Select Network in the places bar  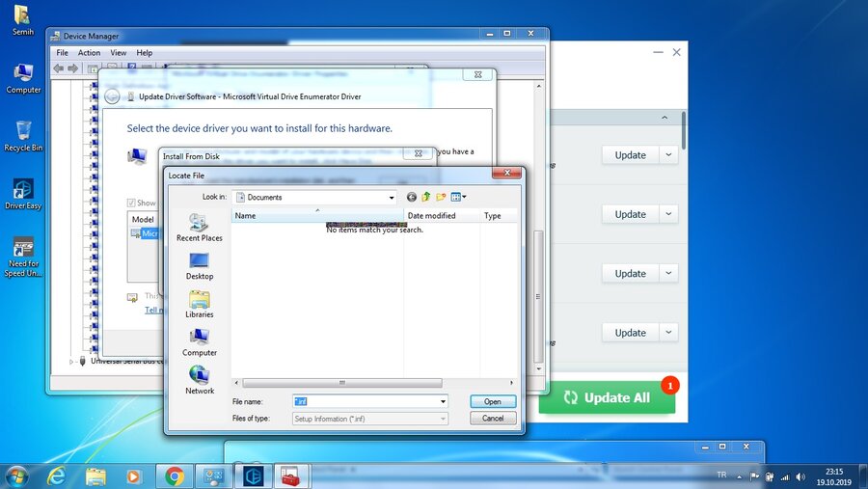click(200, 380)
